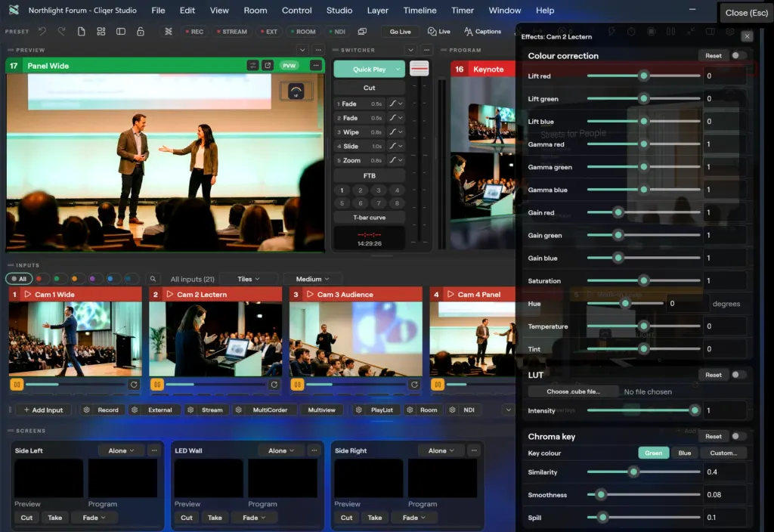The height and width of the screenshot is (532, 774).
Task: Reset the Colour correction values
Action: (x=713, y=55)
